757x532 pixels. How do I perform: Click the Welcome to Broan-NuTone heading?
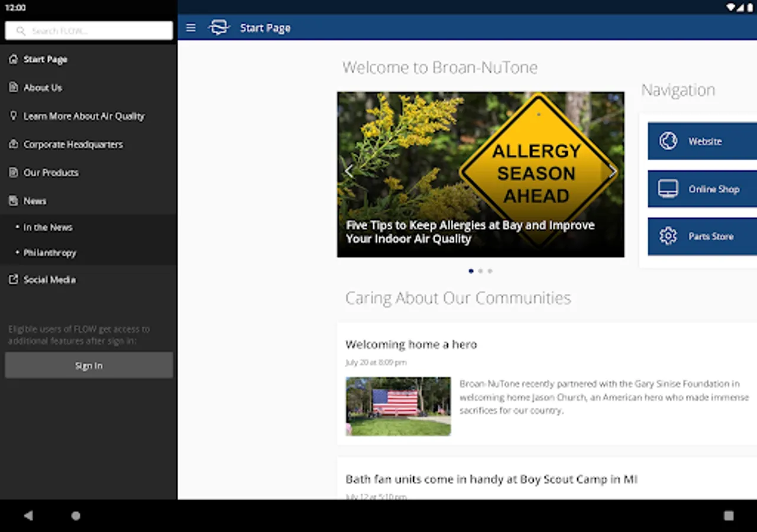pyautogui.click(x=440, y=67)
